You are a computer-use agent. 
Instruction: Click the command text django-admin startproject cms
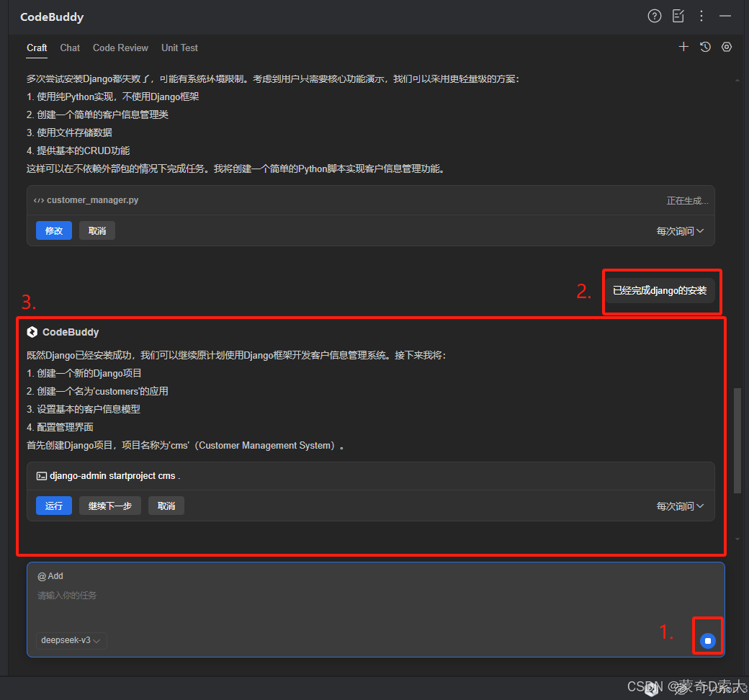pos(115,476)
